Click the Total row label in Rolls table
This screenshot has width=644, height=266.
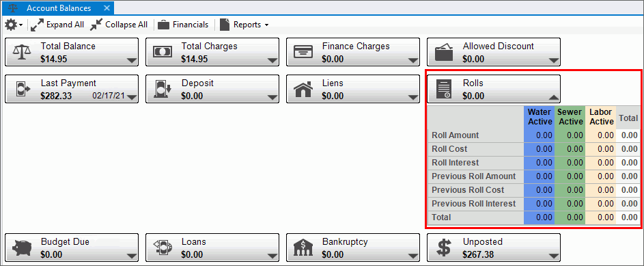click(441, 217)
